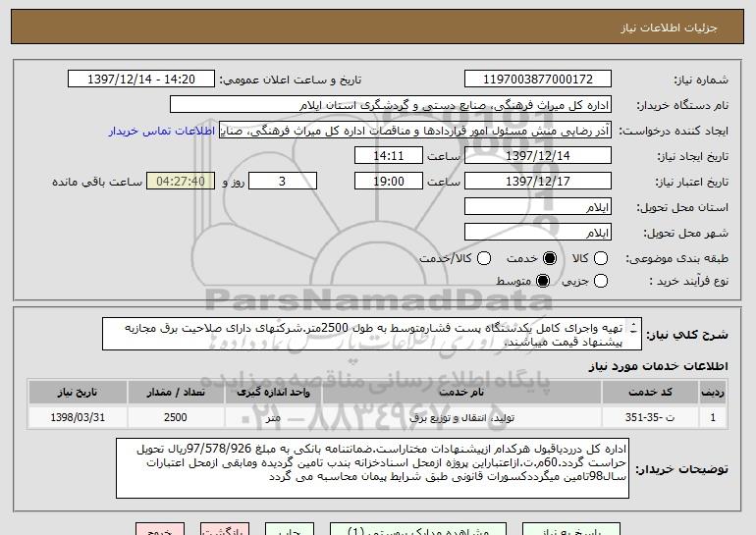Select the کالا/خدمت radio button
This screenshot has width=756, height=535.
tap(484, 258)
